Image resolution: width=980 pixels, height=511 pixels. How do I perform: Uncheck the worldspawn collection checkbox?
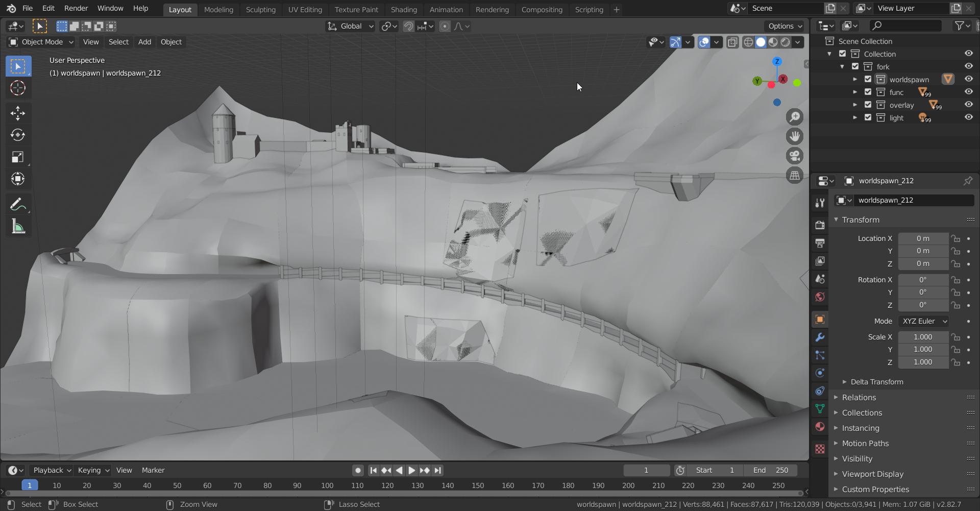[868, 79]
